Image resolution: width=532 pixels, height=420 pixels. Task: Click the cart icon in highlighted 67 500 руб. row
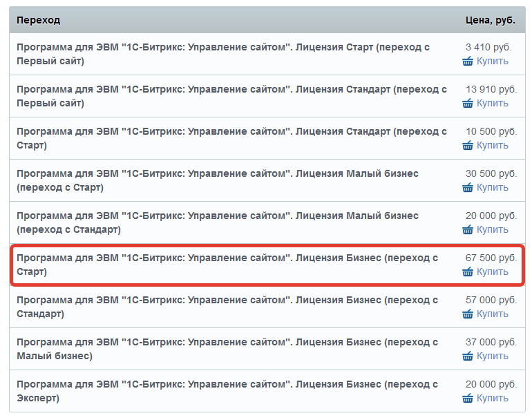click(x=468, y=271)
